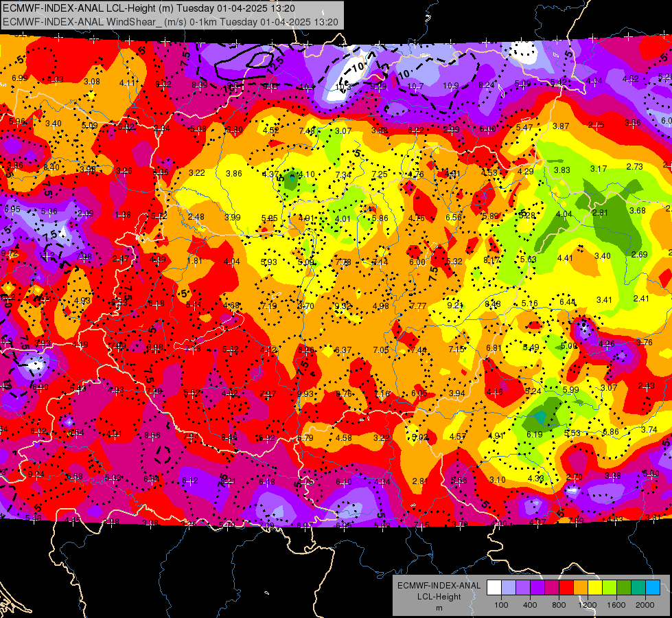672x618 pixels.
Task: Click the grid value 9.93
Action: [305, 393]
